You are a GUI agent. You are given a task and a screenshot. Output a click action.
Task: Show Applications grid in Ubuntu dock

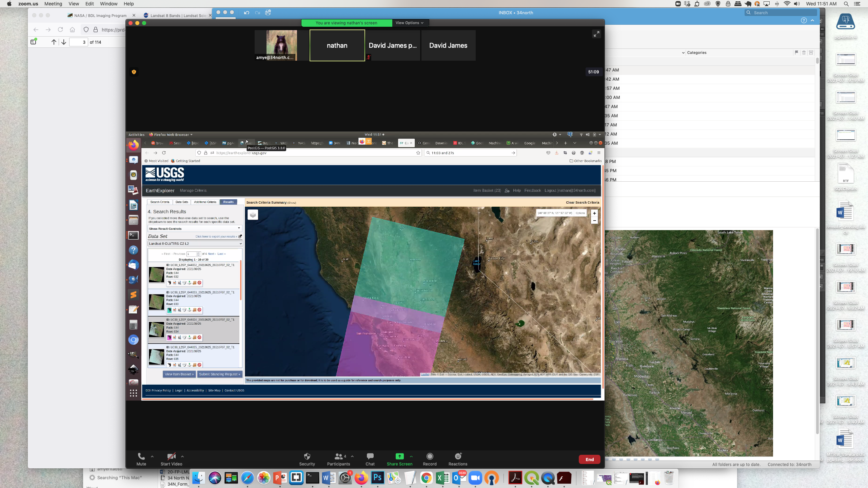134,393
